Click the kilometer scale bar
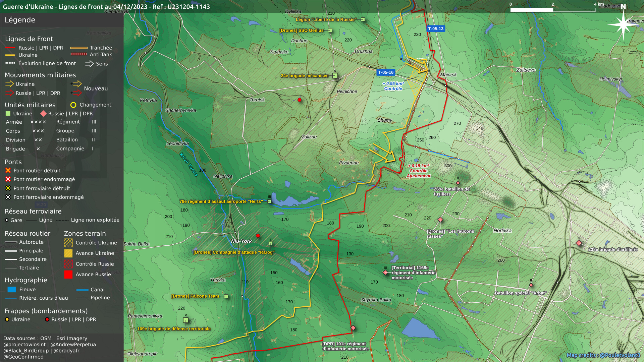The height and width of the screenshot is (362, 644). (552, 10)
